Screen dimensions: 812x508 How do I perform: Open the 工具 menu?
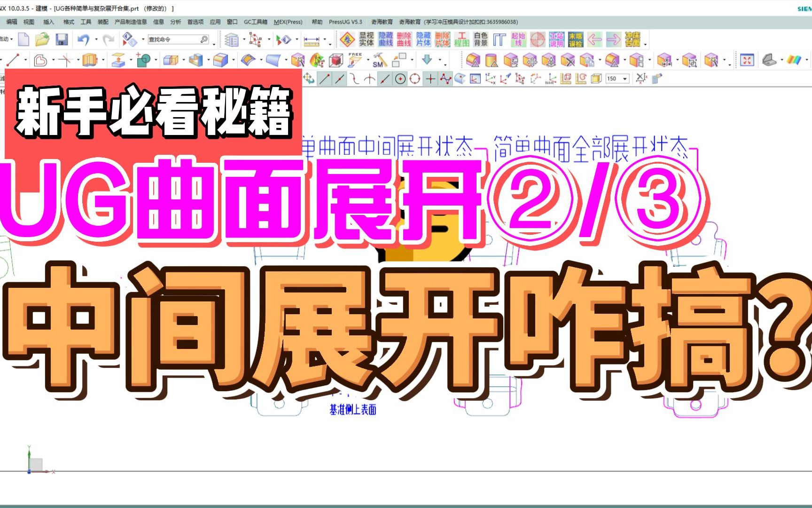[x=86, y=22]
